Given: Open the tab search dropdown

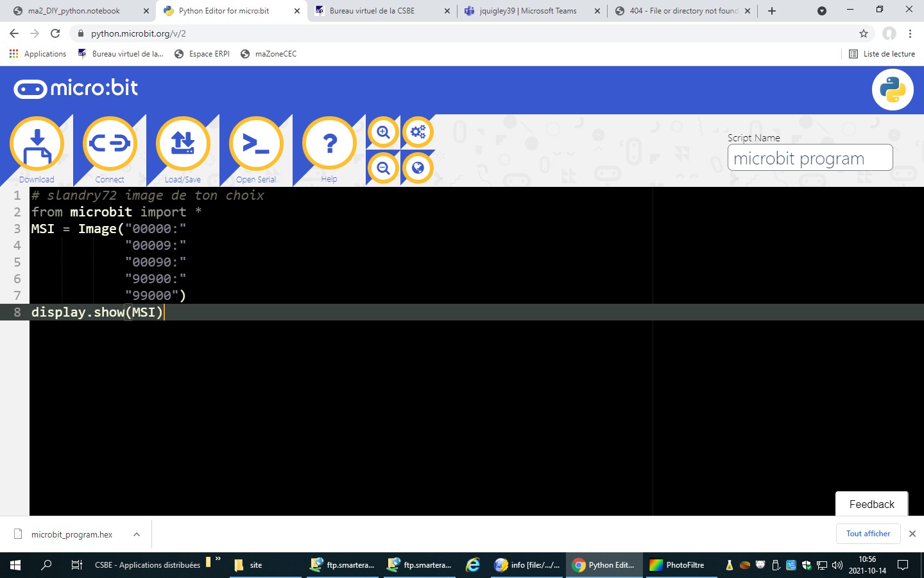Looking at the screenshot, I should (x=822, y=11).
